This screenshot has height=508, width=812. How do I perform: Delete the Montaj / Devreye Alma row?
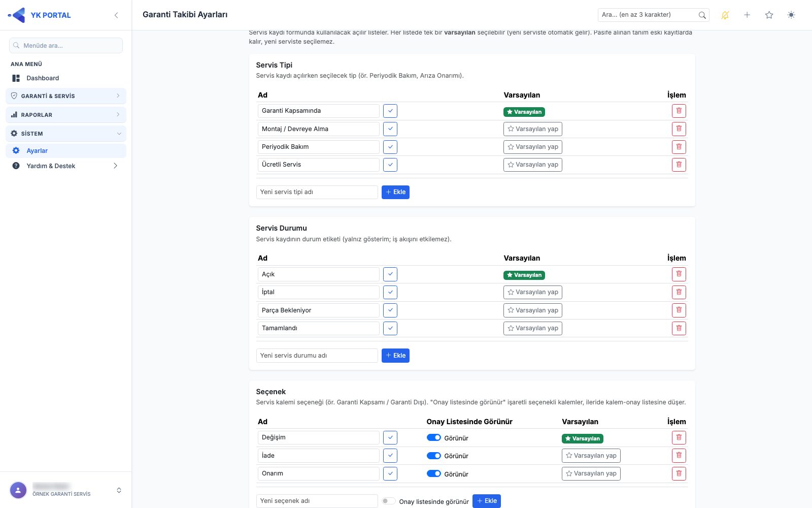(679, 129)
